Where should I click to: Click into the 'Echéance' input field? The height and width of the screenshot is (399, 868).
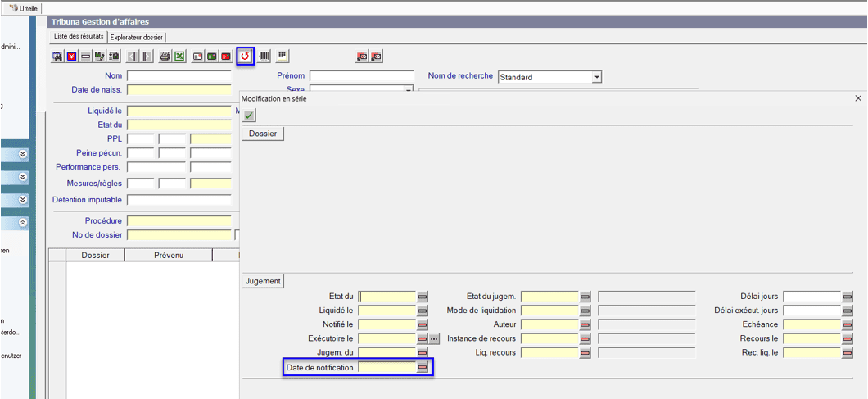[x=812, y=324]
